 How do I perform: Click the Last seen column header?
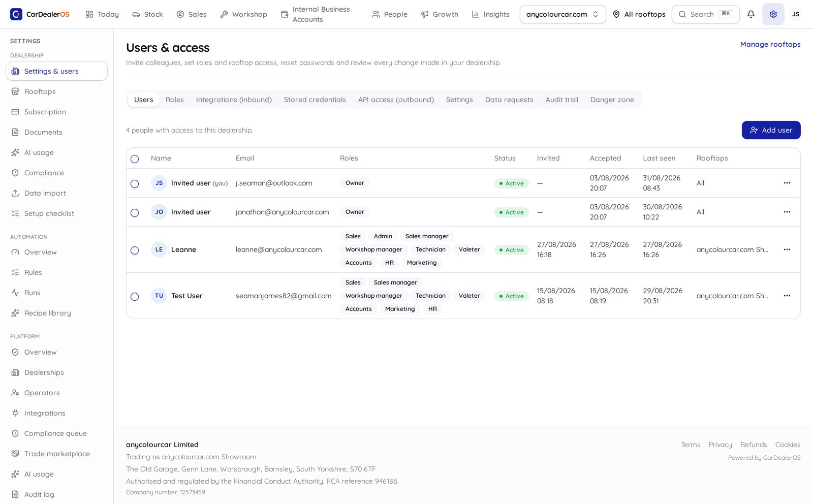click(x=659, y=158)
